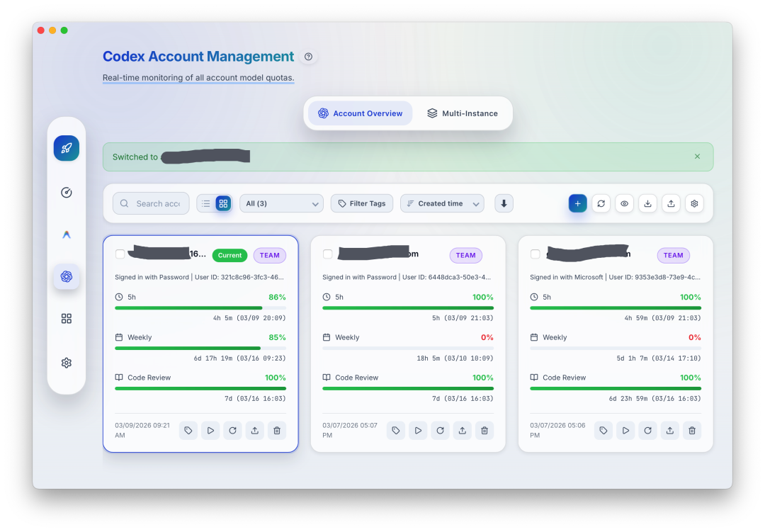The image size is (765, 532).
Task: Switch to grid view layout
Action: click(223, 203)
